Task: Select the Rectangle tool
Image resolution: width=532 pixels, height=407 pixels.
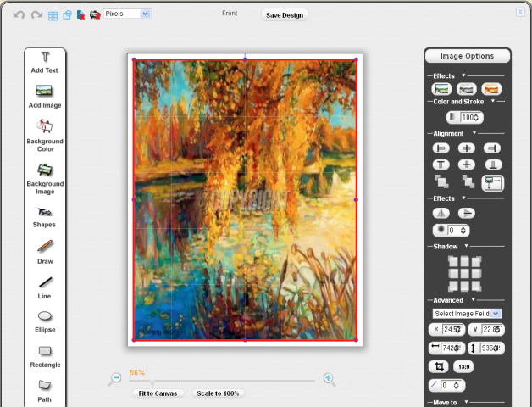Action: (45, 357)
